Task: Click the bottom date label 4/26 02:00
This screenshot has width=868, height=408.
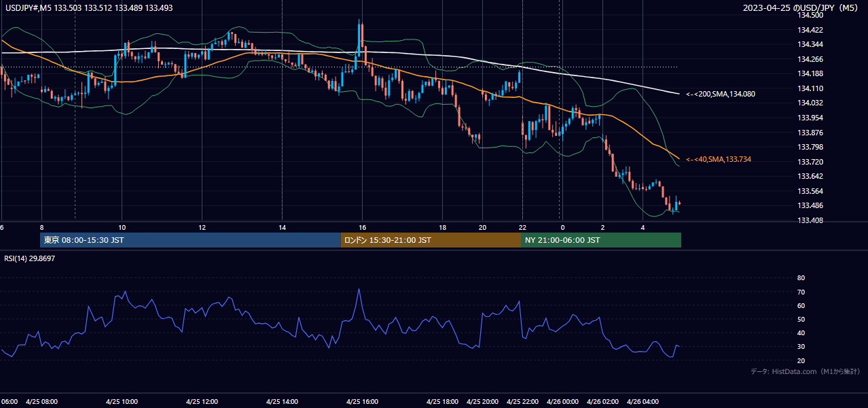Action: (602, 401)
